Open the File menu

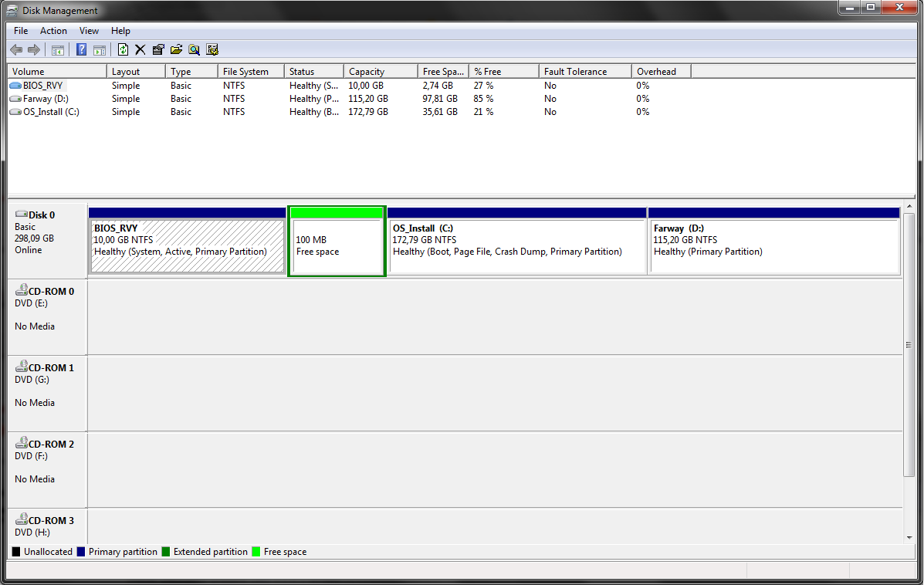click(x=21, y=31)
